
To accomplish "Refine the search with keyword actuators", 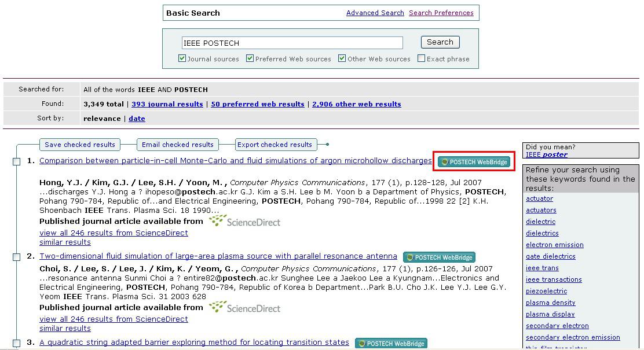I will coord(541,210).
